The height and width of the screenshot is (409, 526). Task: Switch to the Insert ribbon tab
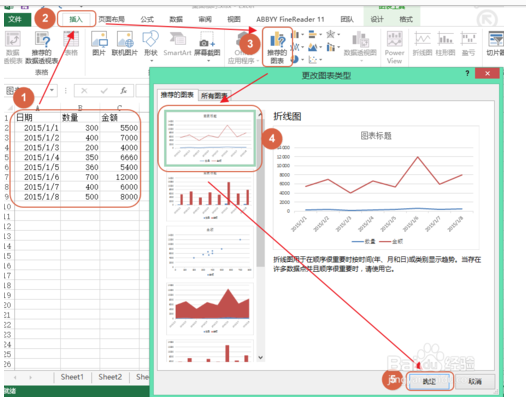[76, 19]
